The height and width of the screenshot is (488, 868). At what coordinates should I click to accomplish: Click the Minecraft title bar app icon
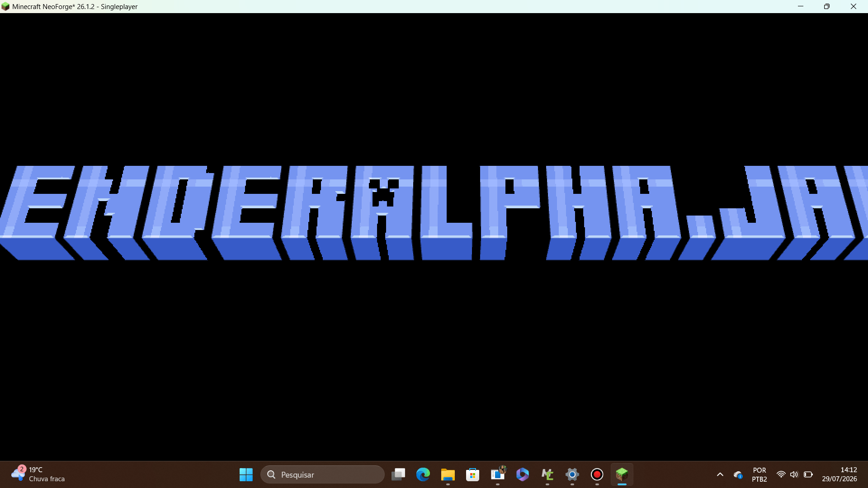(x=5, y=6)
